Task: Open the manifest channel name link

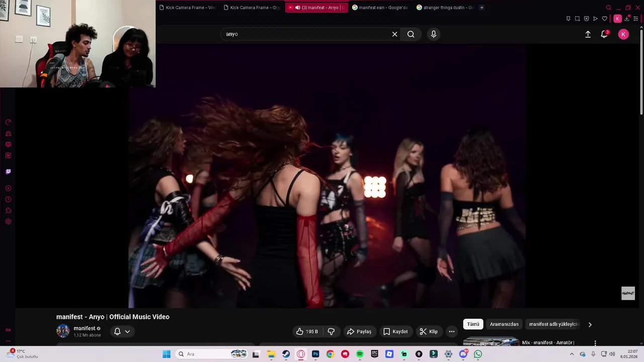Action: coord(85,328)
